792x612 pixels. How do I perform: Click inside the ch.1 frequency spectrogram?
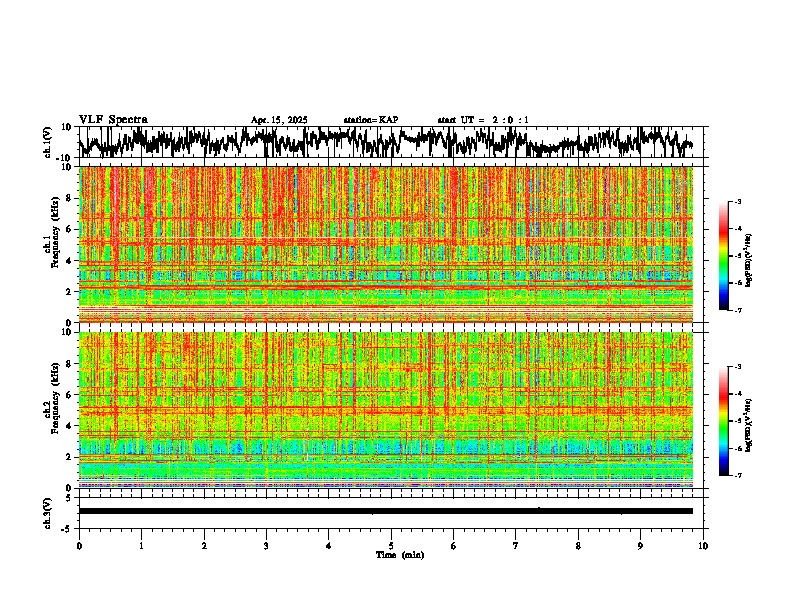(386, 244)
